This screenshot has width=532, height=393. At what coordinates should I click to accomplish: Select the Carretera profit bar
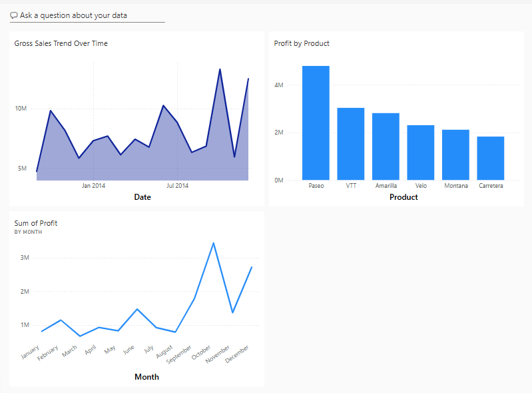pos(491,158)
